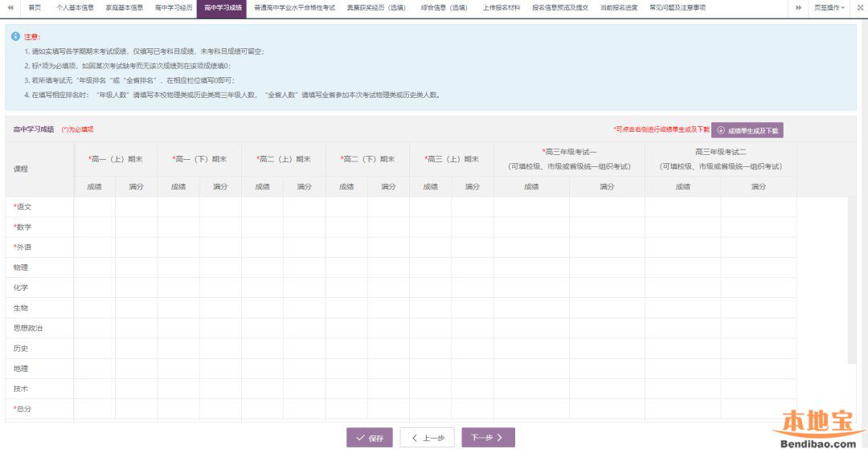Go back with the 上一步 button
The width and height of the screenshot is (868, 453).
click(428, 438)
